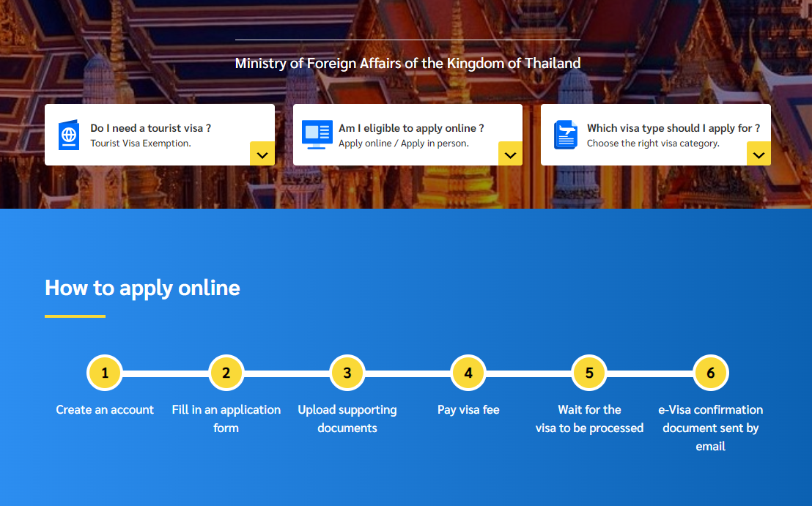812x506 pixels.
Task: Expand the 'Am I eligible to apply online' card
Action: click(x=511, y=154)
